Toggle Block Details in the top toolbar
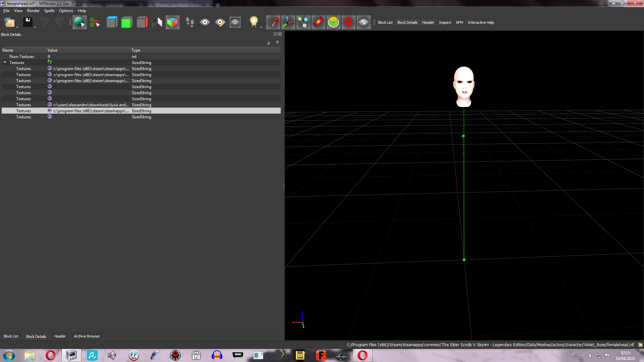Screen dimensions: 644x362 click(x=407, y=22)
